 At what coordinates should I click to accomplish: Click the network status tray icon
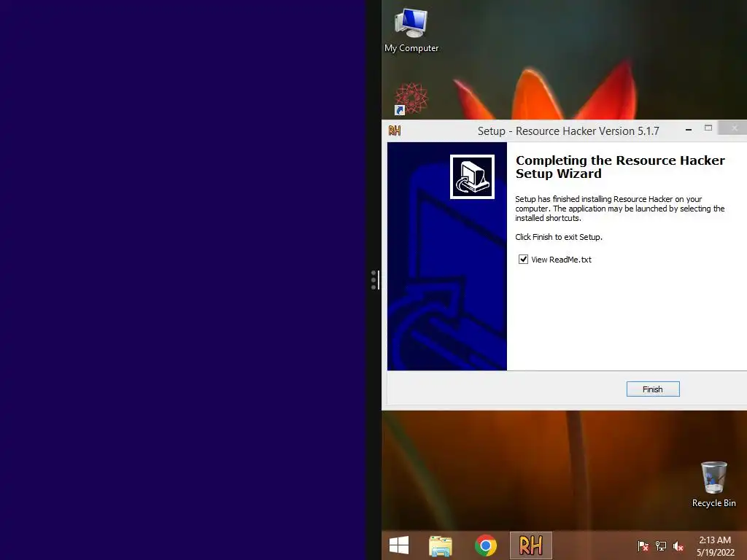pyautogui.click(x=661, y=546)
